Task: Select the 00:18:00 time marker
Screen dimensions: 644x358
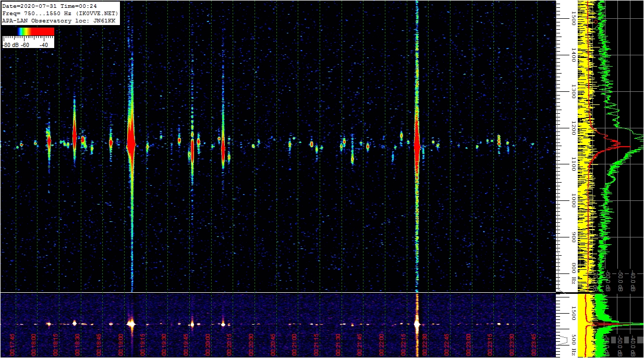Action: 33,345
